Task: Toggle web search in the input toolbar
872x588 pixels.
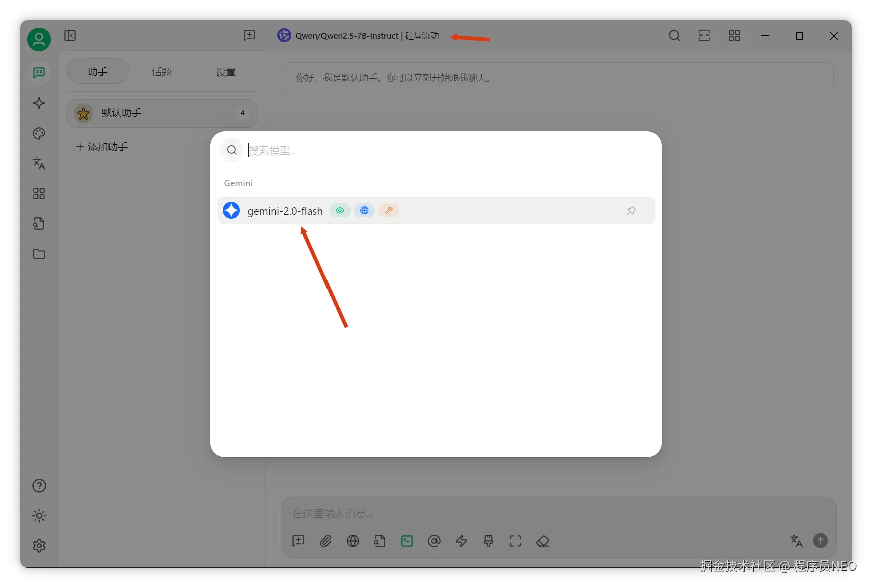Action: (x=353, y=541)
